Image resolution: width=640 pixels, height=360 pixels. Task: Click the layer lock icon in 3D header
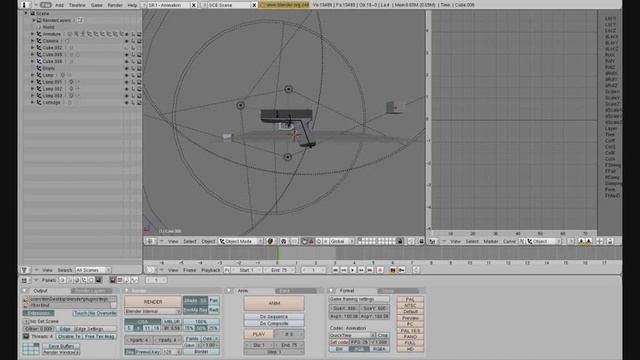click(x=400, y=241)
